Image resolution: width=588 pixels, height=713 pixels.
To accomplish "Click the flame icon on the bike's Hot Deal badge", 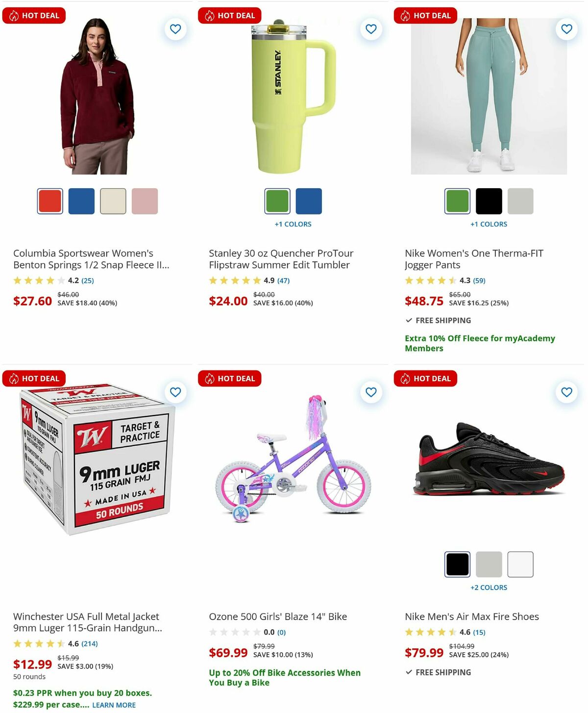I will [x=210, y=378].
